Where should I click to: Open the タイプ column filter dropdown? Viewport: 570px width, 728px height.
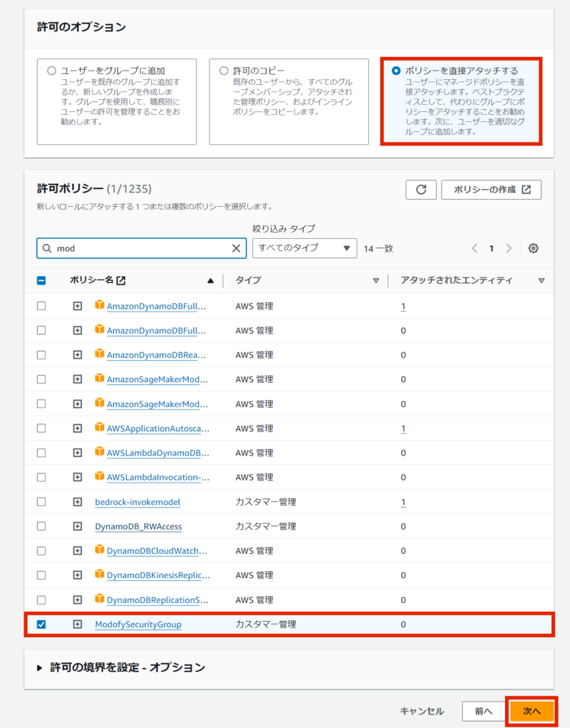pos(377,281)
